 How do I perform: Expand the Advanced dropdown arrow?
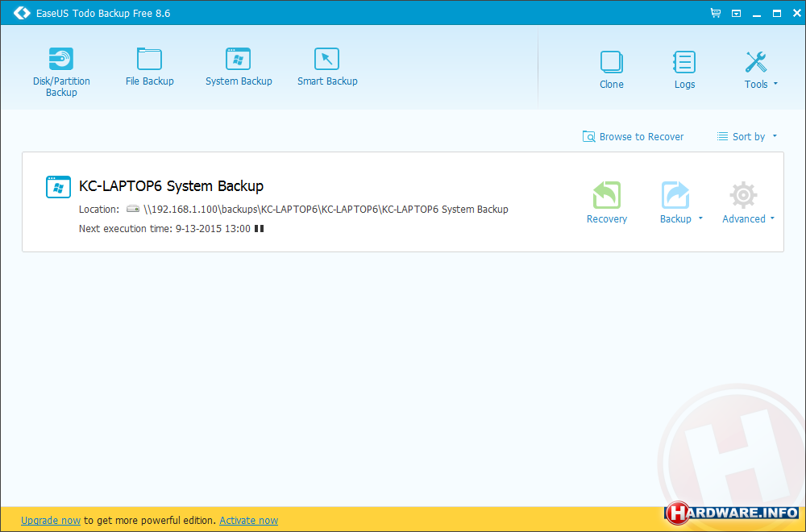(x=771, y=218)
